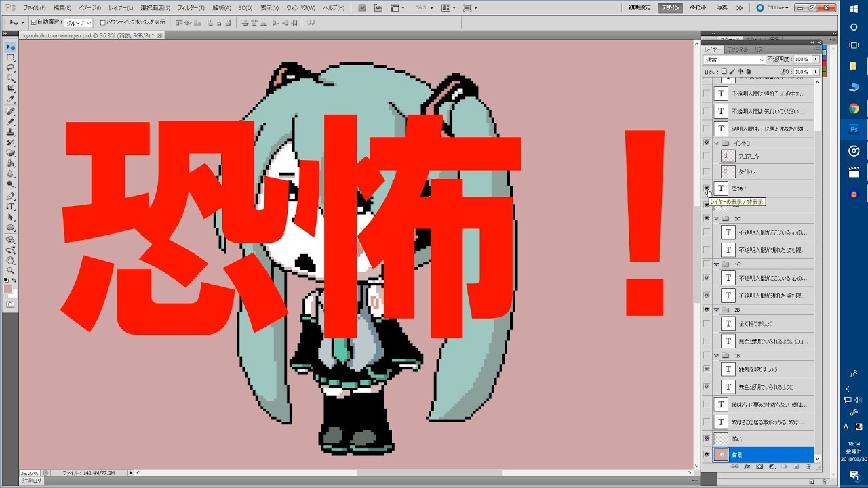The height and width of the screenshot is (488, 868).
Task: Collapse the 2C group triangle
Action: (717, 219)
